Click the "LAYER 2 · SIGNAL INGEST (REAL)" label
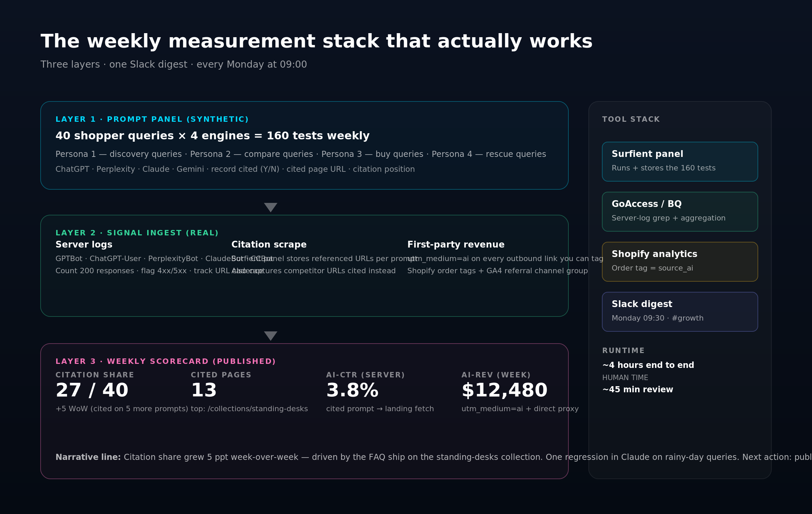This screenshot has width=812, height=514. (137, 233)
